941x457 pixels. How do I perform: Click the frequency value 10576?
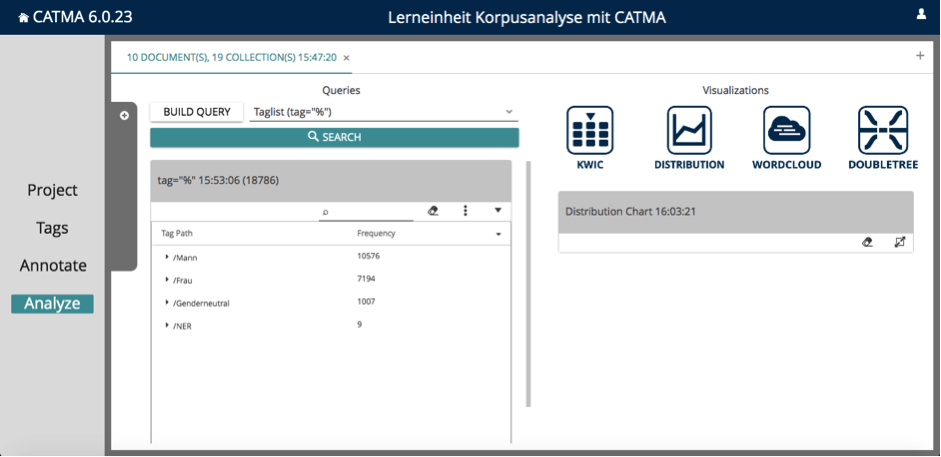(x=368, y=256)
